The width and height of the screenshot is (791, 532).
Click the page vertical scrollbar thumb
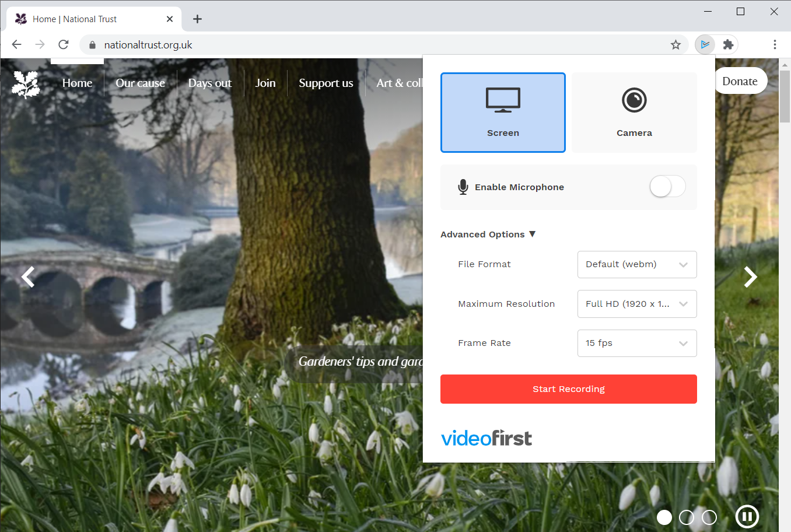point(785,96)
